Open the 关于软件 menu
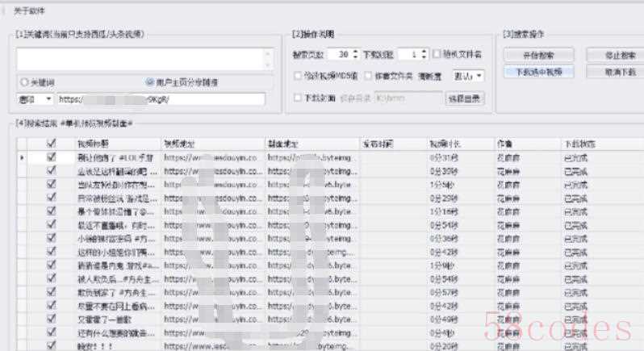The height and width of the screenshot is (351, 644). coord(29,11)
